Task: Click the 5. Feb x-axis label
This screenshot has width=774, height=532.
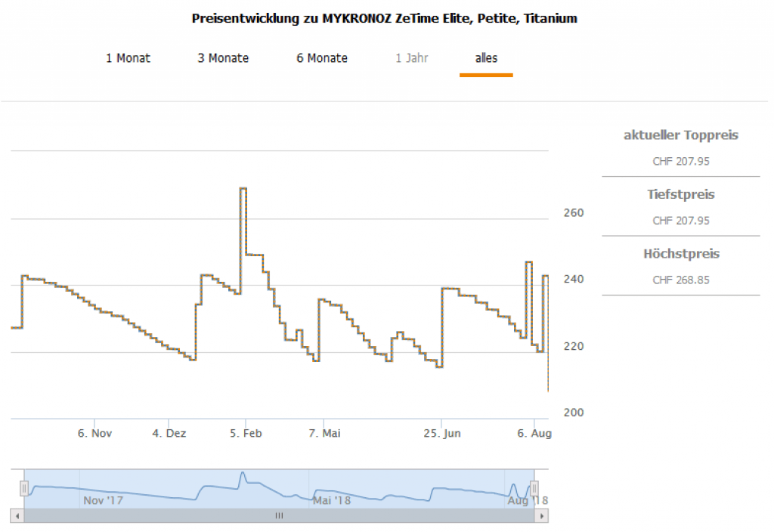Action: point(246,433)
